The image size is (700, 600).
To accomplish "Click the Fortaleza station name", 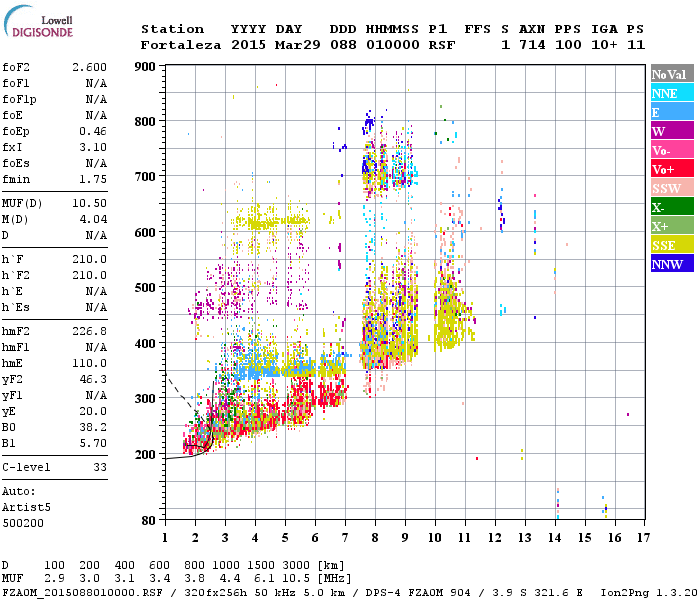I will tap(181, 45).
